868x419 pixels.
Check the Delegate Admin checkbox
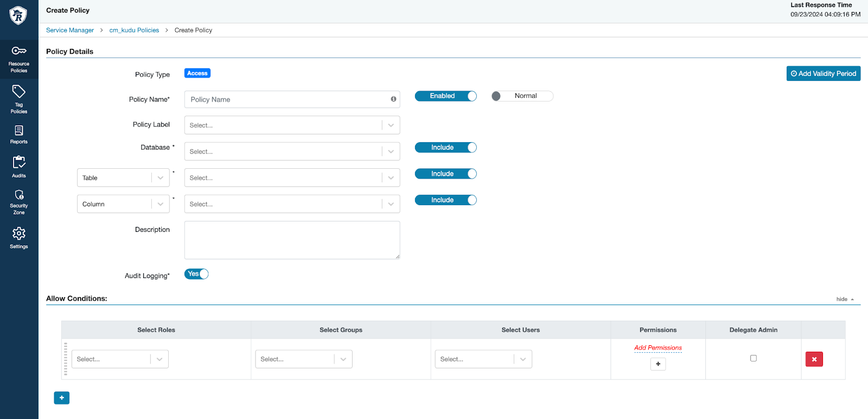[x=753, y=358]
